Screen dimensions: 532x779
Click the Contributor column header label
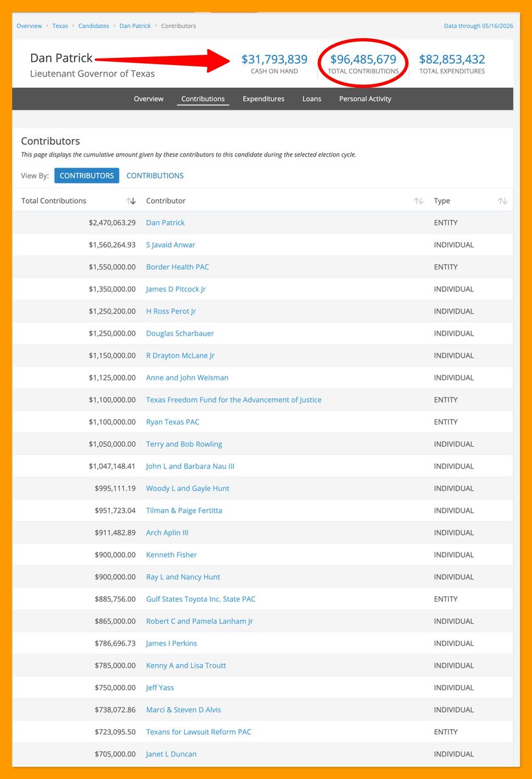tap(166, 201)
